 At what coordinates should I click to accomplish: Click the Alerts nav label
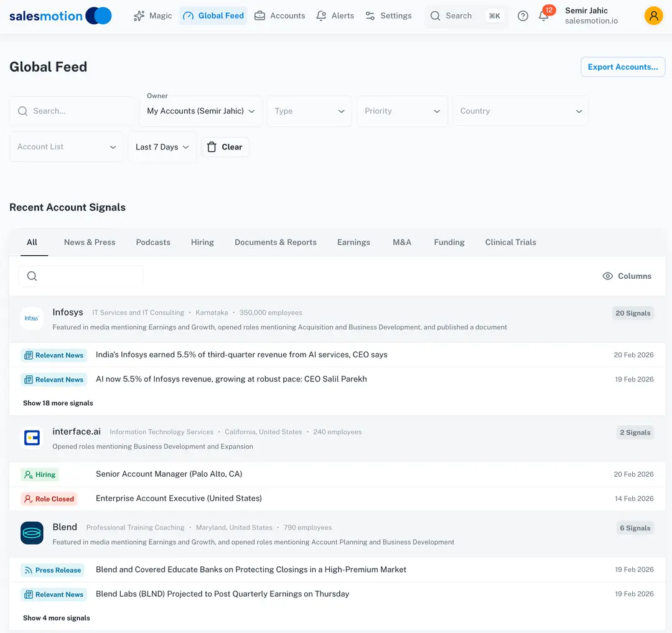343,16
